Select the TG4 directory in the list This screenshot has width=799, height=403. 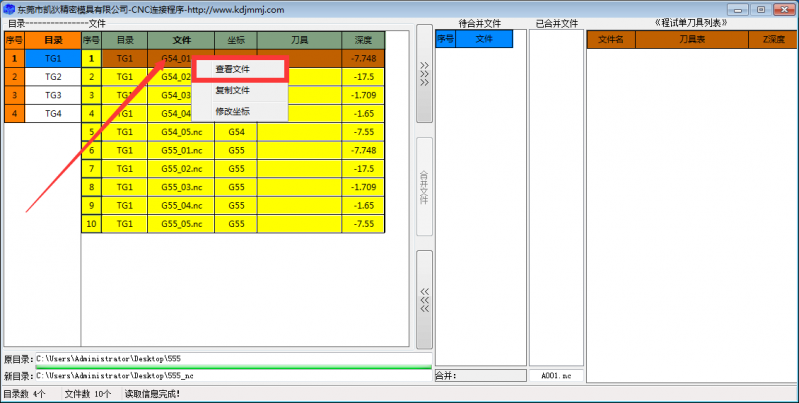[x=53, y=113]
